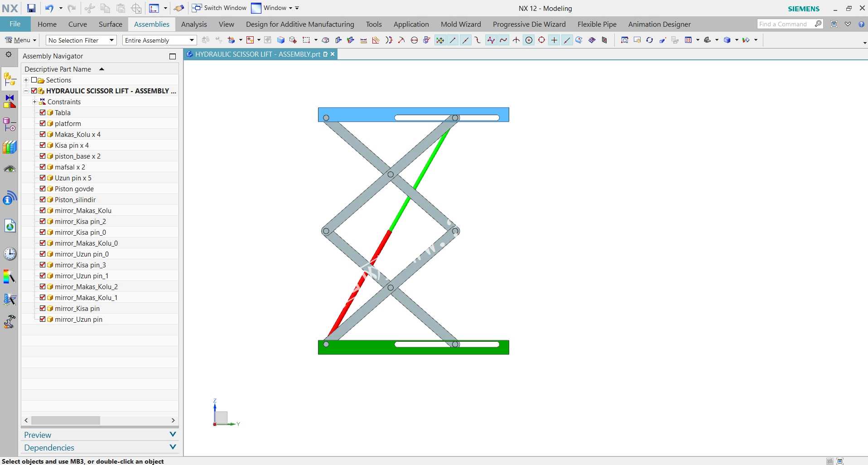This screenshot has height=465, width=868.
Task: Toggle the Arc Center snap point icon
Action: pos(529,40)
